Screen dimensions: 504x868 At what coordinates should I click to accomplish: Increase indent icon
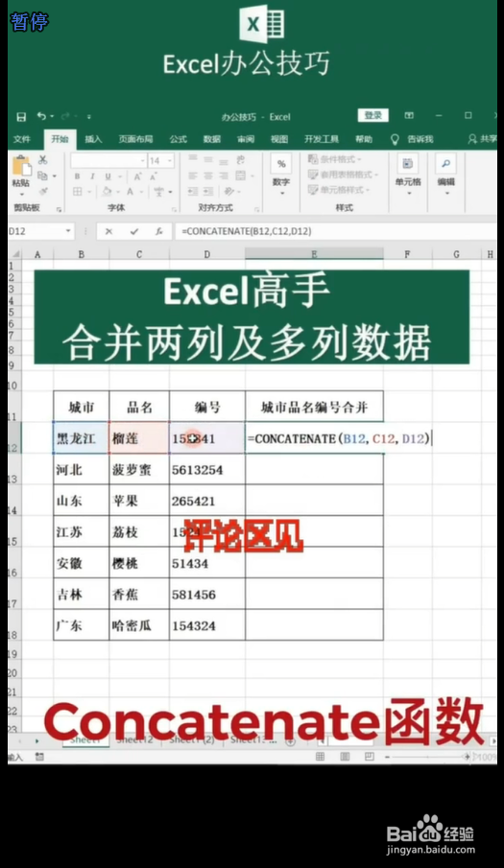point(208,192)
